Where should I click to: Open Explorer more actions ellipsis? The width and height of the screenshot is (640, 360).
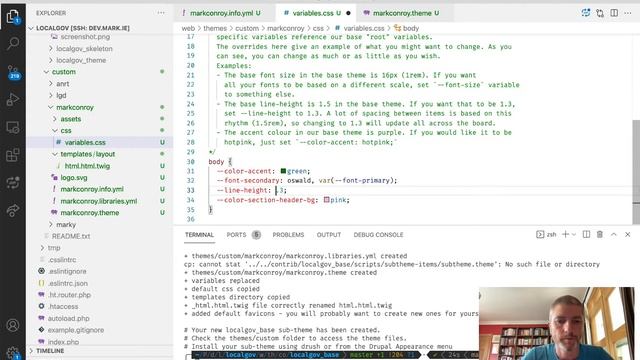coord(161,13)
